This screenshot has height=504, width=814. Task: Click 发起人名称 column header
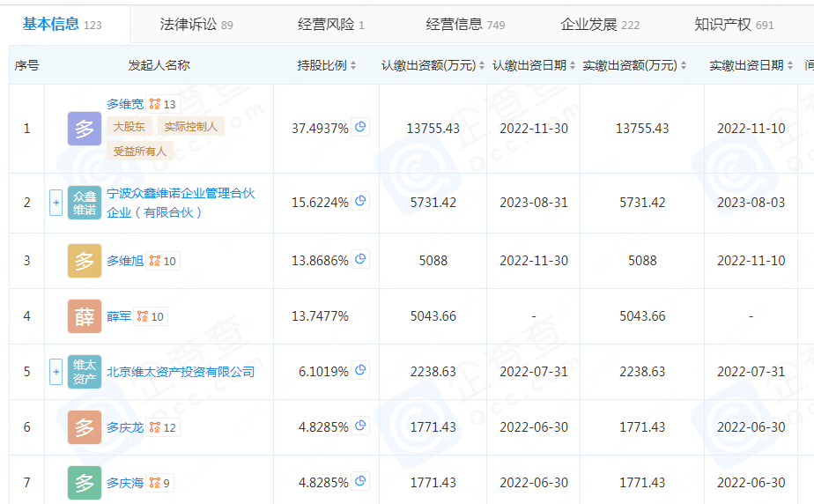point(159,65)
